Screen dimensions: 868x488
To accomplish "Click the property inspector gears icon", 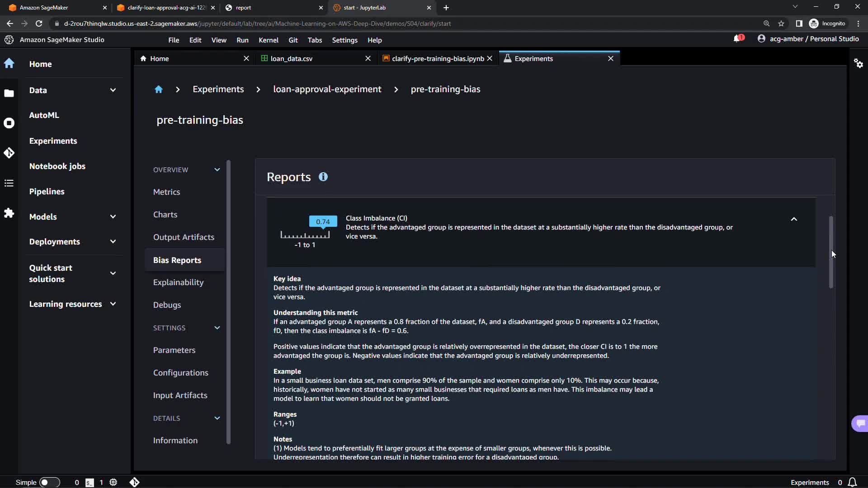I will (x=858, y=63).
